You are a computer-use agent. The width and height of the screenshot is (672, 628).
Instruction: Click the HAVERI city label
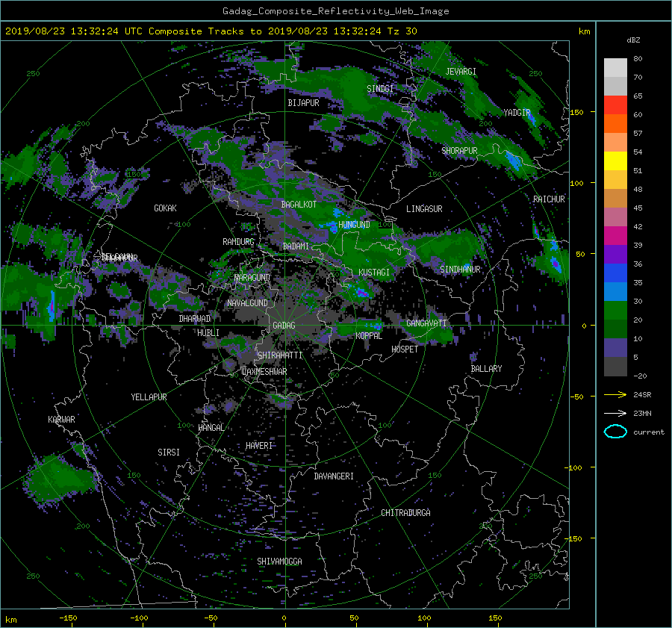click(259, 445)
